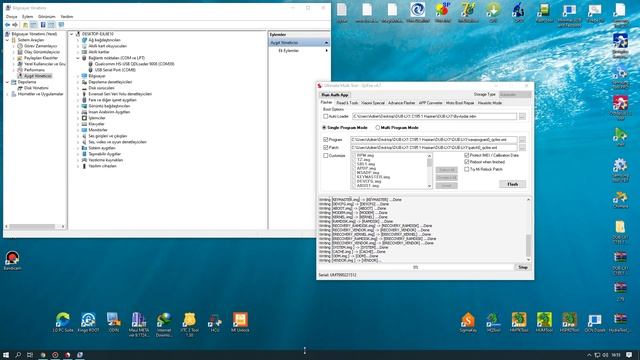
Task: Click the Forward arrow in Computer Management toolbar
Action: [15, 25]
